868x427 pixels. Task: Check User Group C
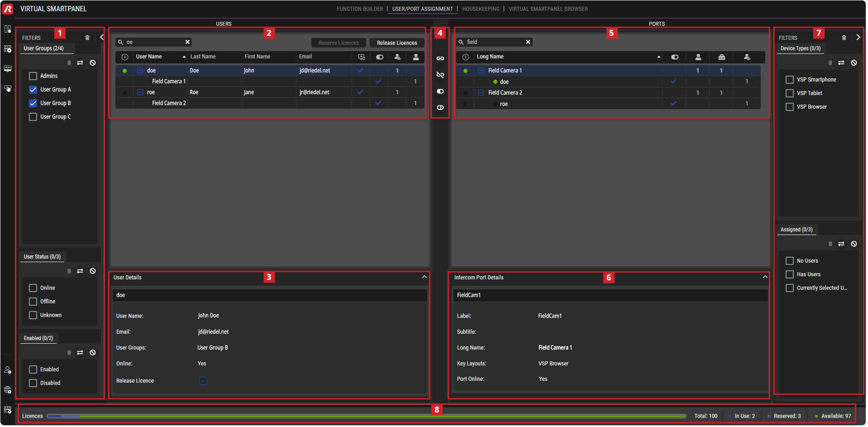coord(33,117)
